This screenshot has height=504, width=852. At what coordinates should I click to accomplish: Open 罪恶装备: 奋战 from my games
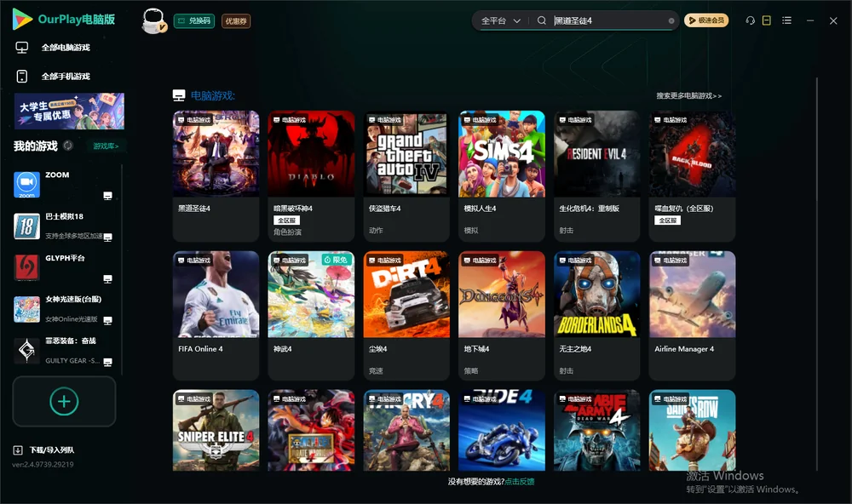pos(64,352)
